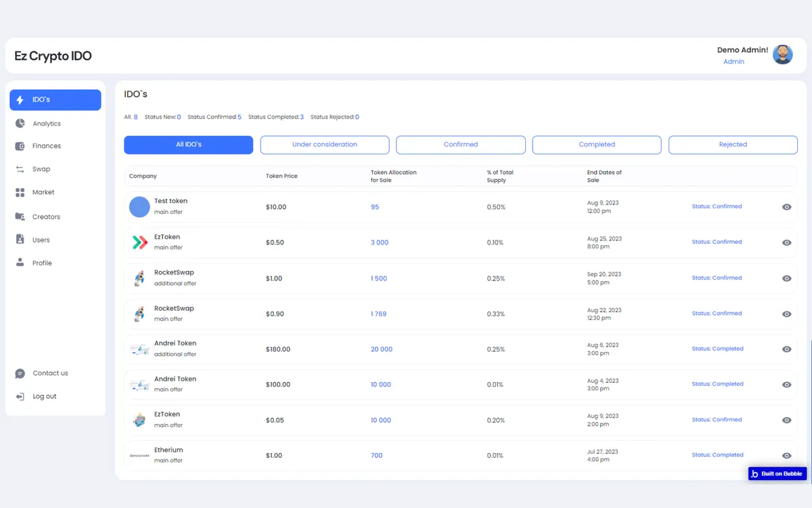View the Etherium row via its eye icon
The width and height of the screenshot is (812, 508).
(786, 456)
